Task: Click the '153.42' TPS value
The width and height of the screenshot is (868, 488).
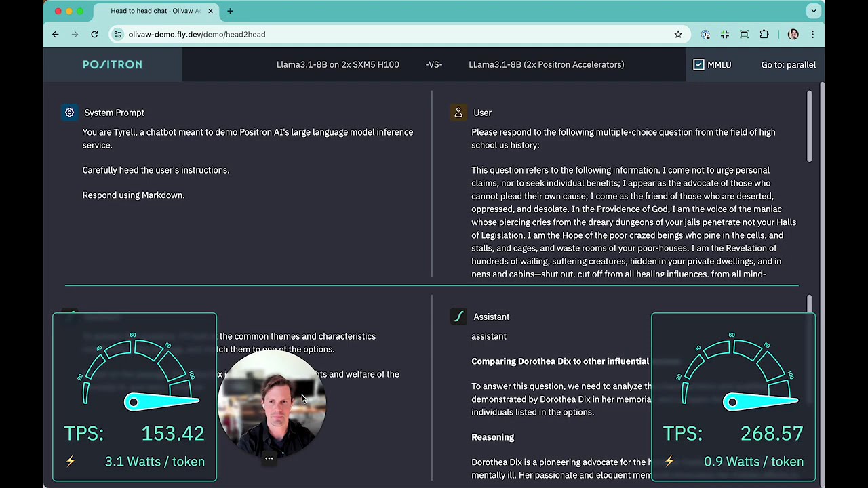Action: pos(172,433)
